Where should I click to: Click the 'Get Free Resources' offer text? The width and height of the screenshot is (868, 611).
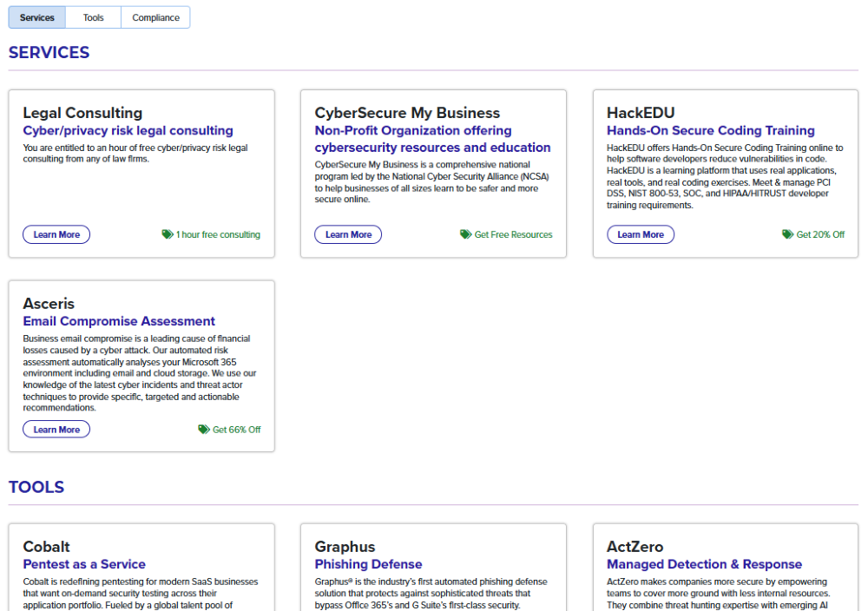tap(513, 234)
